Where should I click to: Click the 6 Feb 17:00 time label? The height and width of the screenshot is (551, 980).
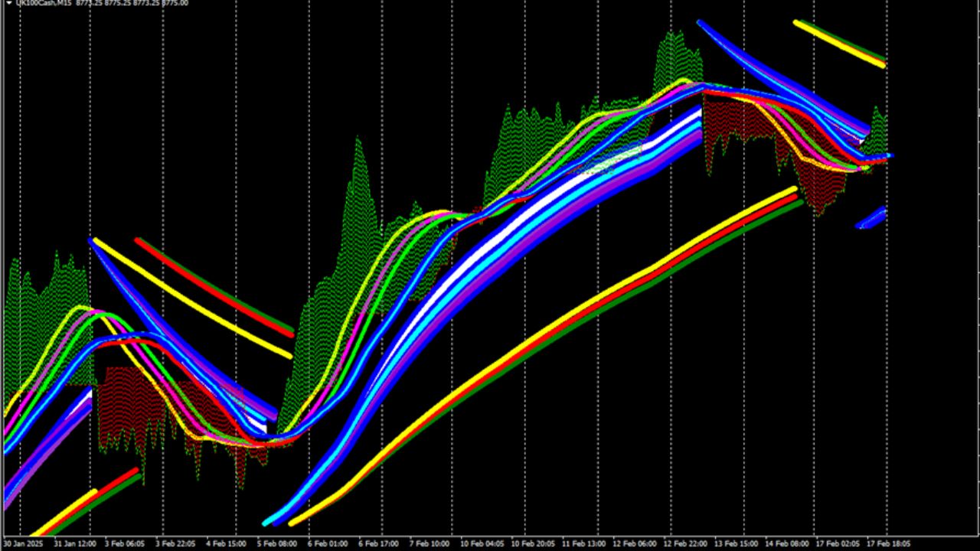tap(379, 544)
